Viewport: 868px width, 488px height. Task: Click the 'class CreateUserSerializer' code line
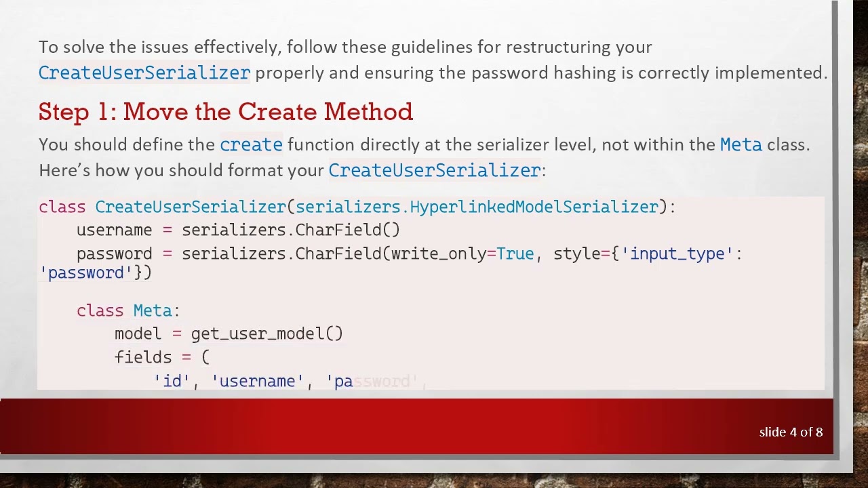[357, 207]
